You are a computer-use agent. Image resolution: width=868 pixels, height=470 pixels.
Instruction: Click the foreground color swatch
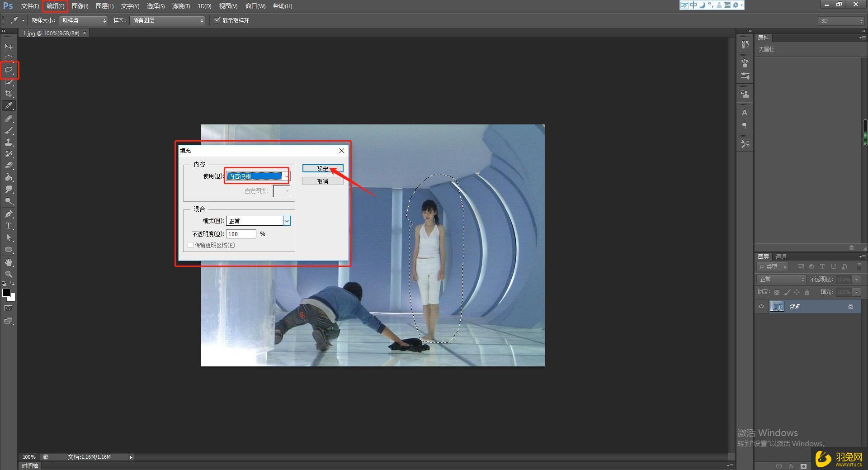pos(6,293)
